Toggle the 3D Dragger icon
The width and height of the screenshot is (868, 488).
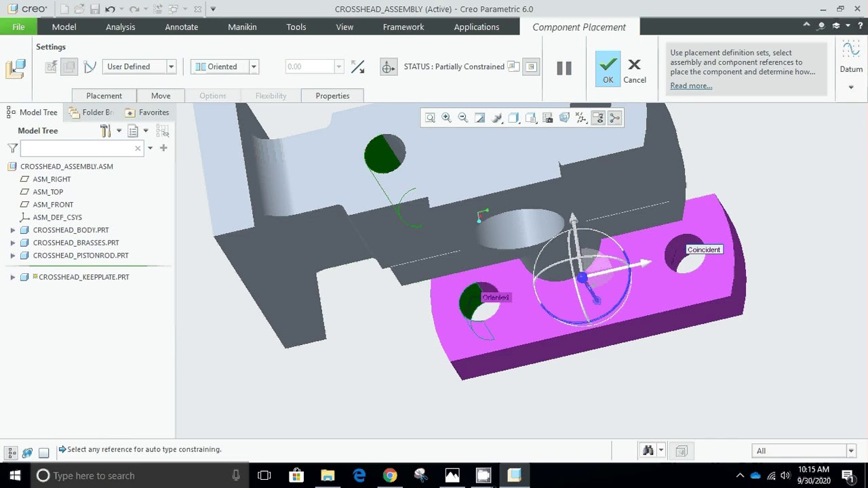point(388,66)
